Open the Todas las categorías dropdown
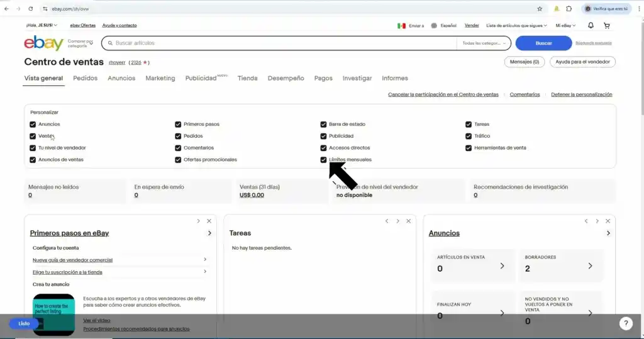This screenshot has width=644, height=339. (484, 43)
